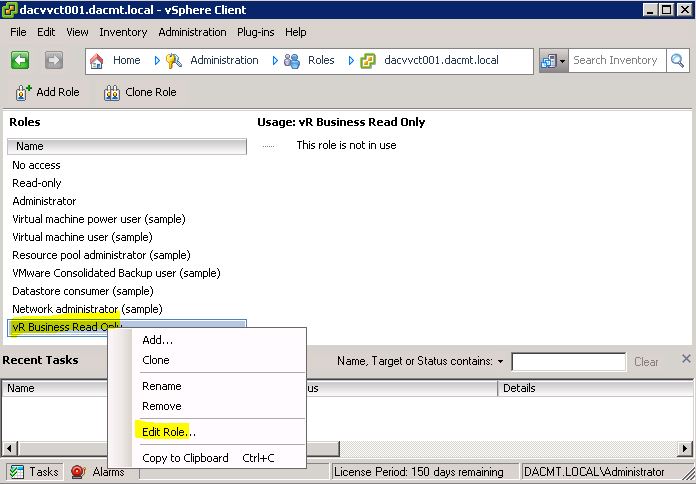Click the Home house icon in breadcrumb
Screen dimensions: 696x484
tap(96, 61)
